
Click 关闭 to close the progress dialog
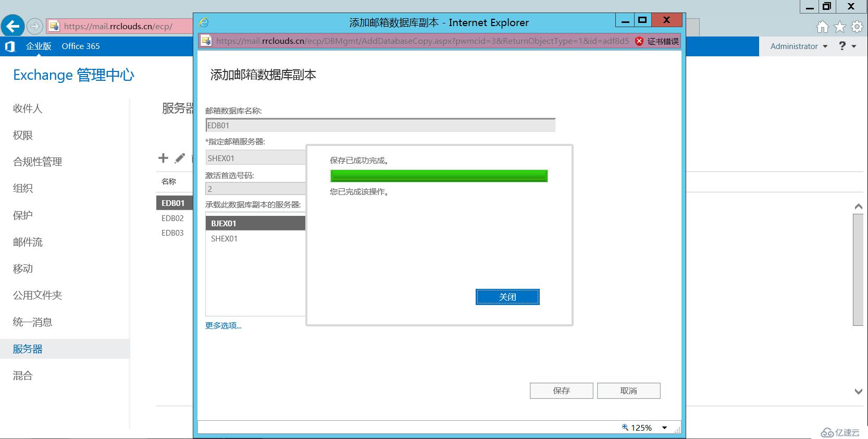(x=507, y=297)
